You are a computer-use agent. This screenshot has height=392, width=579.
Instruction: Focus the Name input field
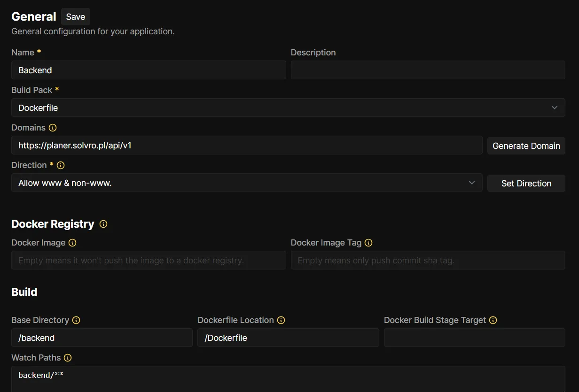[149, 70]
